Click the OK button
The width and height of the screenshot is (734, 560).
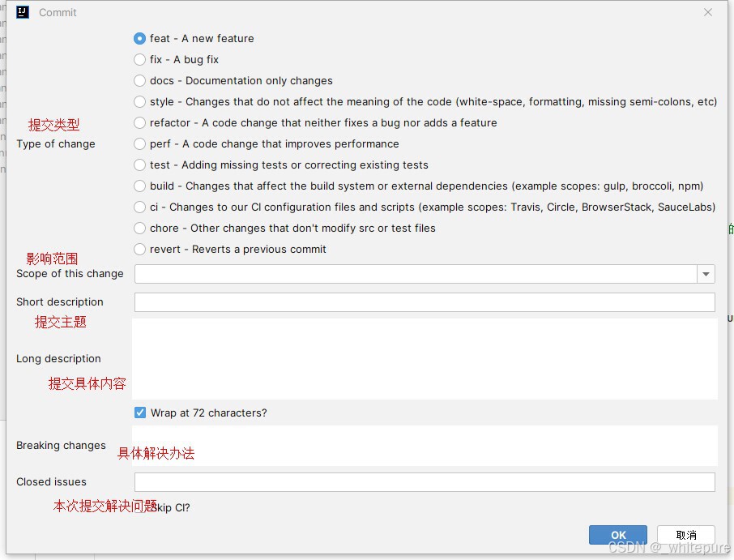point(618,535)
